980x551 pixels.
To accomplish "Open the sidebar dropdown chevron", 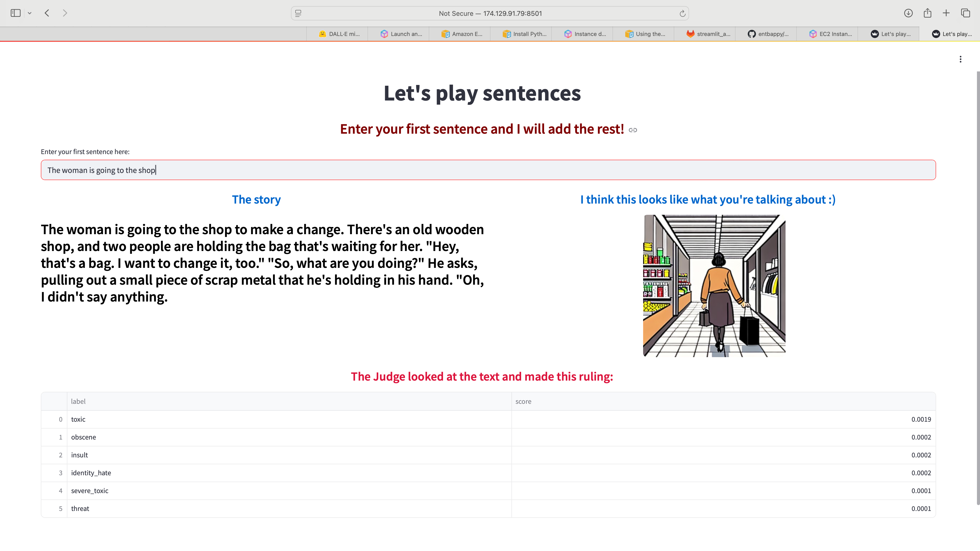I will pos(30,13).
